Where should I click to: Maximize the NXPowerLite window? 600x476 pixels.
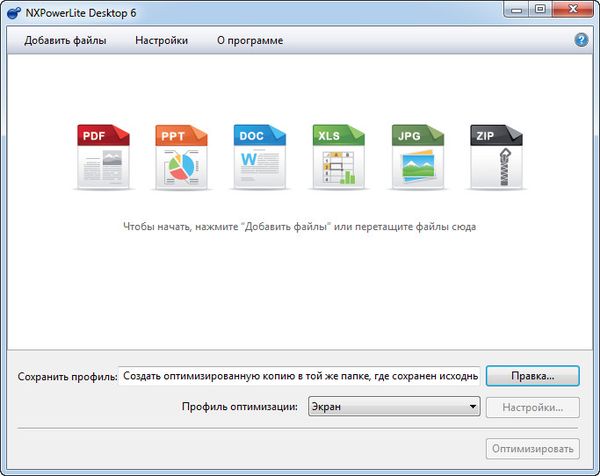click(540, 10)
